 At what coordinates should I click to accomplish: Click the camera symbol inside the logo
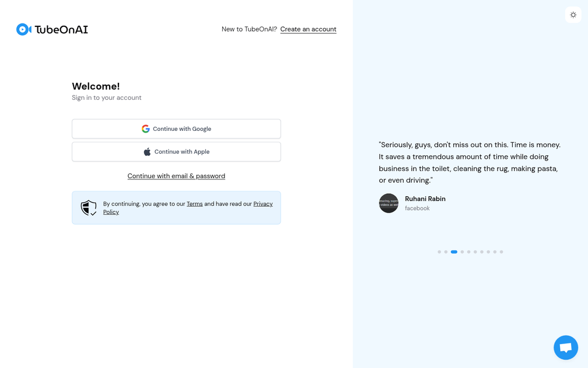(22, 29)
